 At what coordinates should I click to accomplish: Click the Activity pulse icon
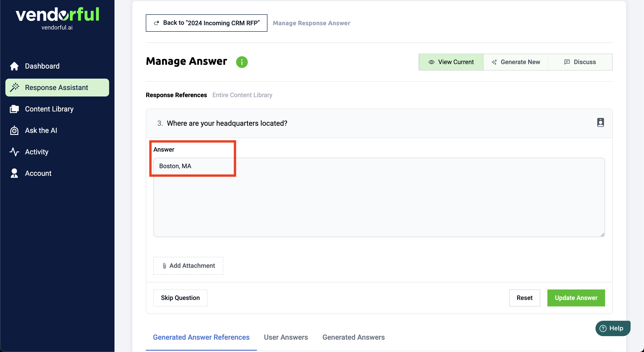click(14, 152)
